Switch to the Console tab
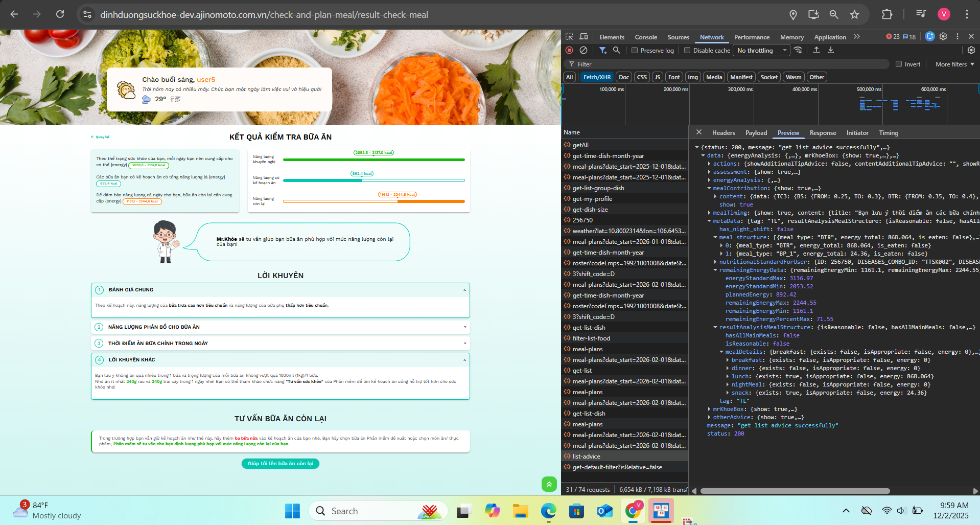The height and width of the screenshot is (525, 980). [646, 37]
